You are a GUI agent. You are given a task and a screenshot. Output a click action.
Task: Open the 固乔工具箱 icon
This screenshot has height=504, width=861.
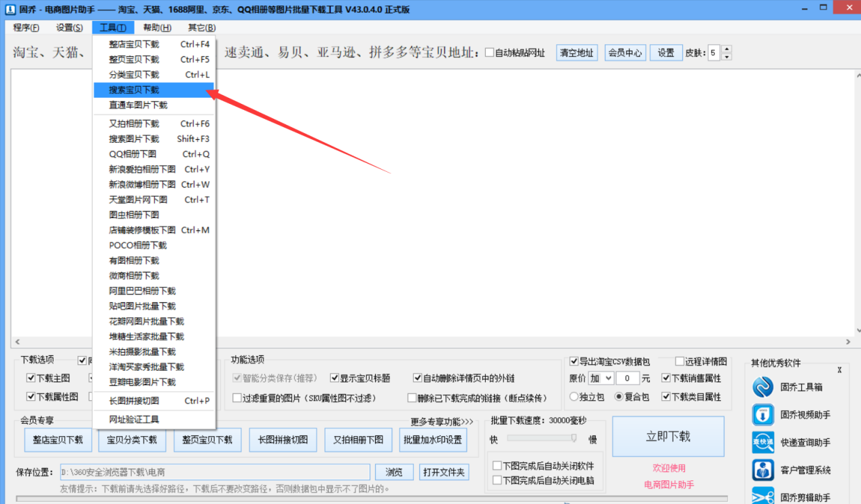click(x=763, y=386)
